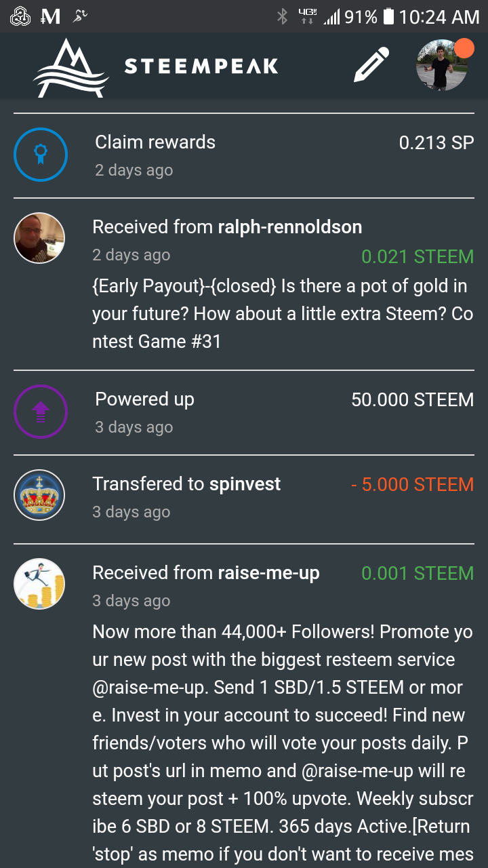This screenshot has width=488, height=868.
Task: Tap the Powered up transaction title
Action: coord(144,399)
